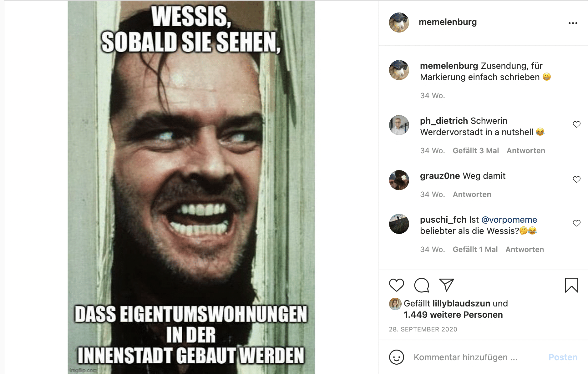Share the post with the paper plane icon
The width and height of the screenshot is (588, 374).
(446, 285)
